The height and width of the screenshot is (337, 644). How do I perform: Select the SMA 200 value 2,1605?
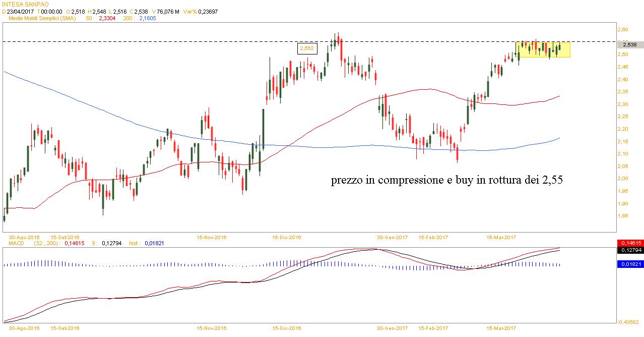point(147,18)
